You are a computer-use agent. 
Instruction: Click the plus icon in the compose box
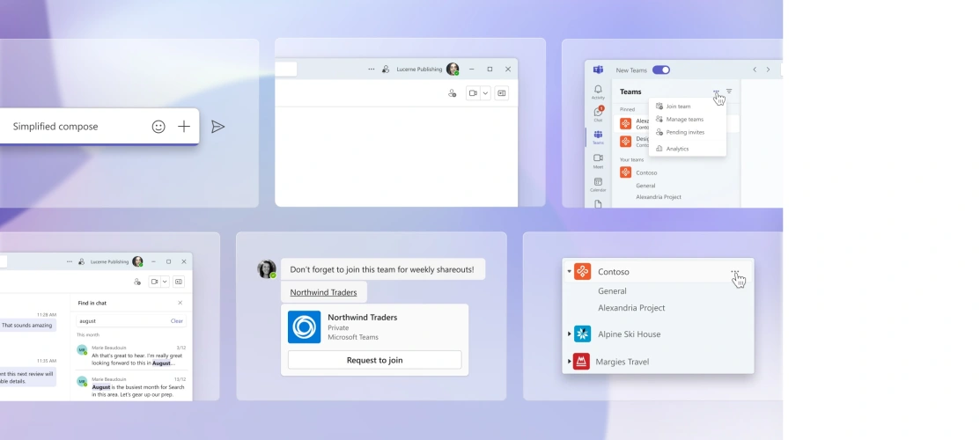point(184,127)
